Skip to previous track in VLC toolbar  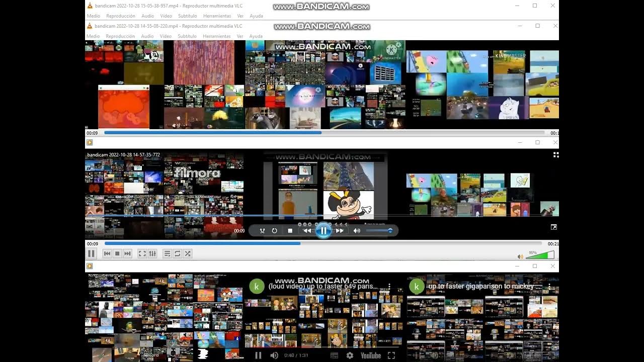pyautogui.click(x=107, y=254)
